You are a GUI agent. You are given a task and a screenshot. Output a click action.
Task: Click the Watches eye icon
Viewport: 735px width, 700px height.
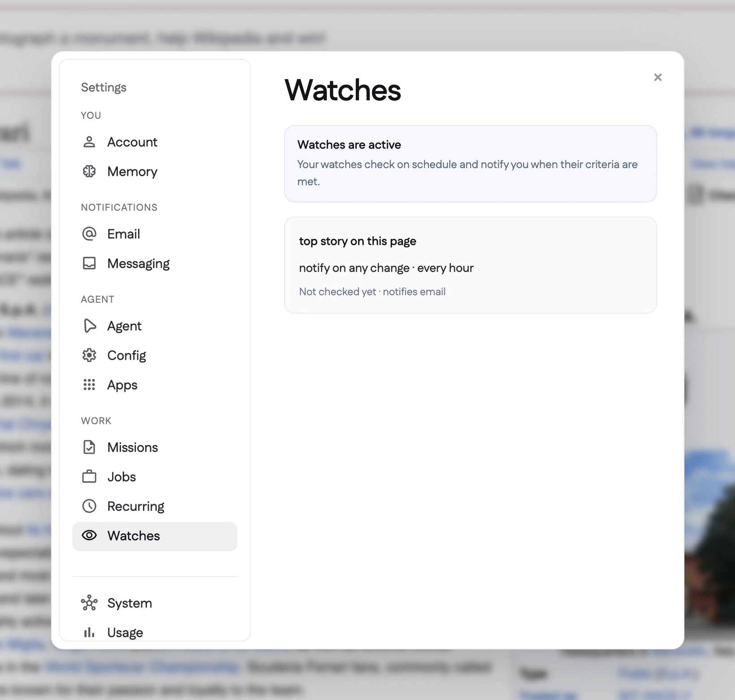(x=89, y=535)
